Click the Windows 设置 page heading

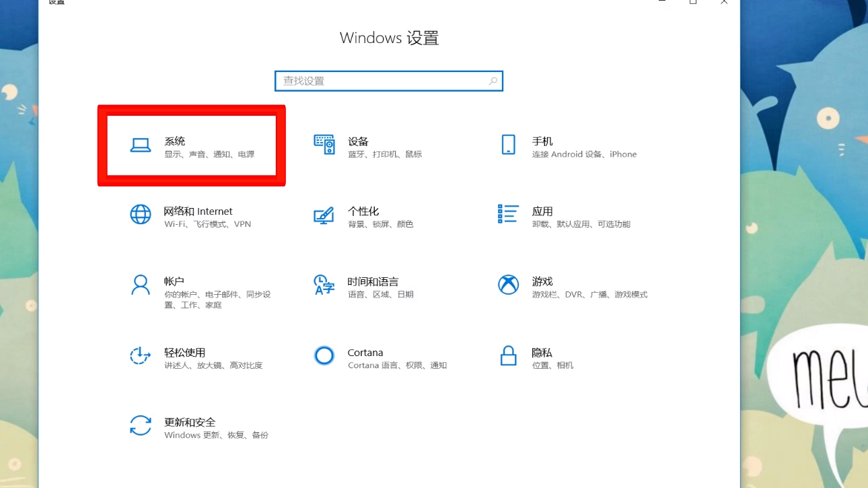[x=389, y=38]
